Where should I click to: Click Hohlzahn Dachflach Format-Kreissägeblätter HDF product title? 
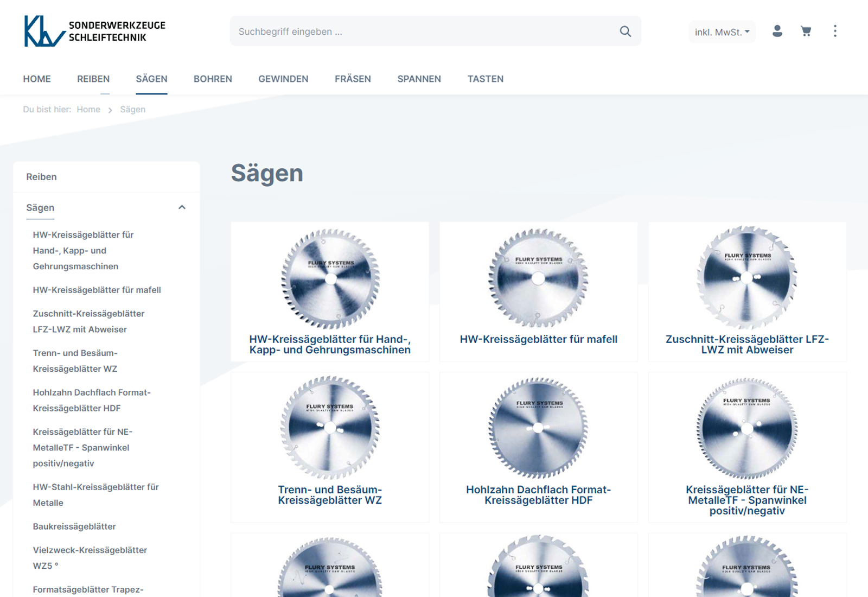(538, 495)
